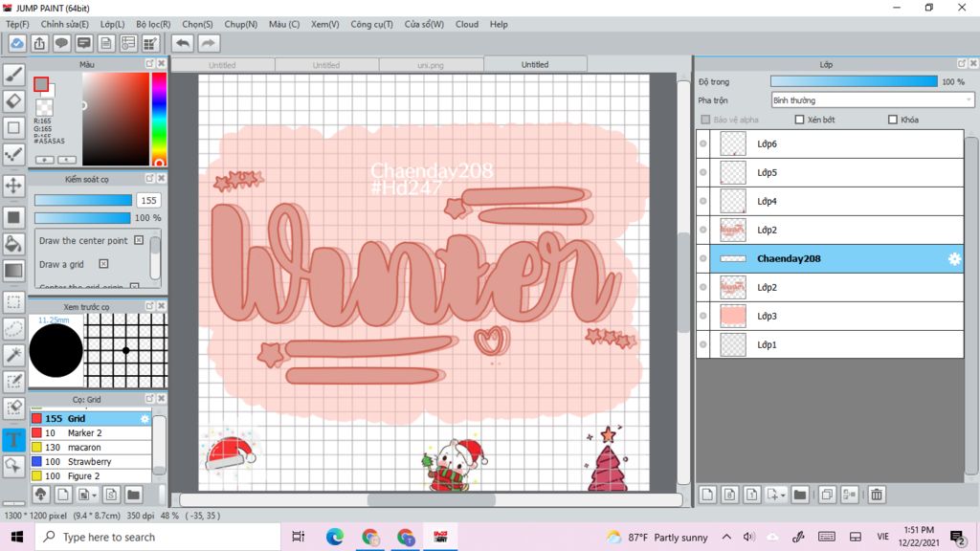
Task: Select Figure 2 brush
Action: tap(91, 476)
